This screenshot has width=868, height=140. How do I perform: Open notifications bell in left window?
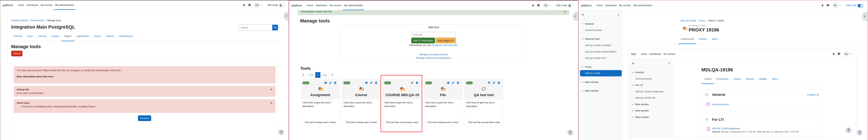tap(244, 5)
